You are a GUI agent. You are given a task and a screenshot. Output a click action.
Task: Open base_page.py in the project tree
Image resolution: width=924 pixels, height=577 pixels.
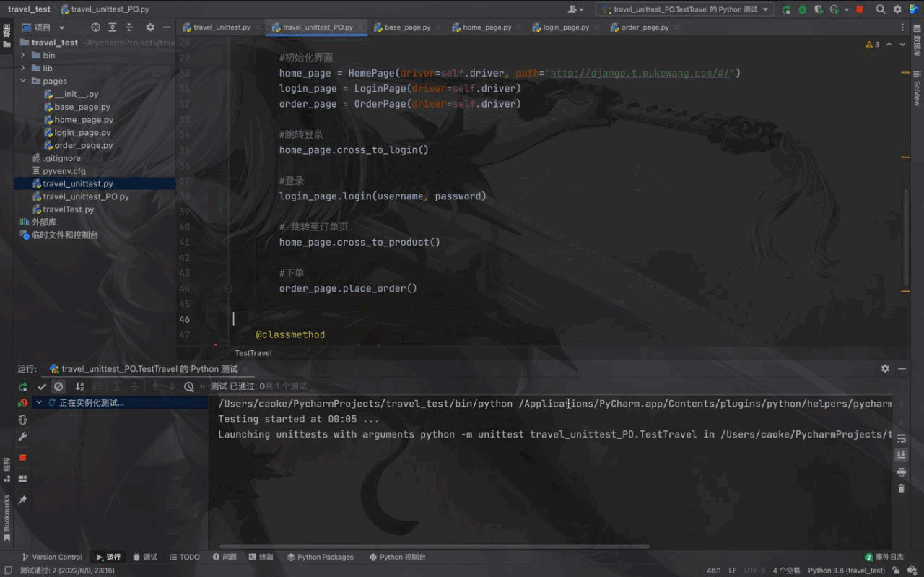click(x=82, y=107)
